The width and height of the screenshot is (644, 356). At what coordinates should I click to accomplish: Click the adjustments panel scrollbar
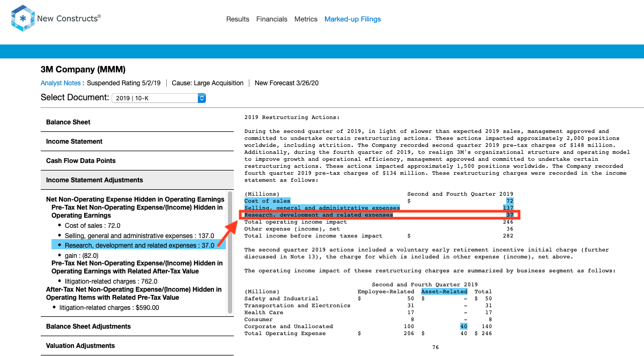(x=231, y=252)
